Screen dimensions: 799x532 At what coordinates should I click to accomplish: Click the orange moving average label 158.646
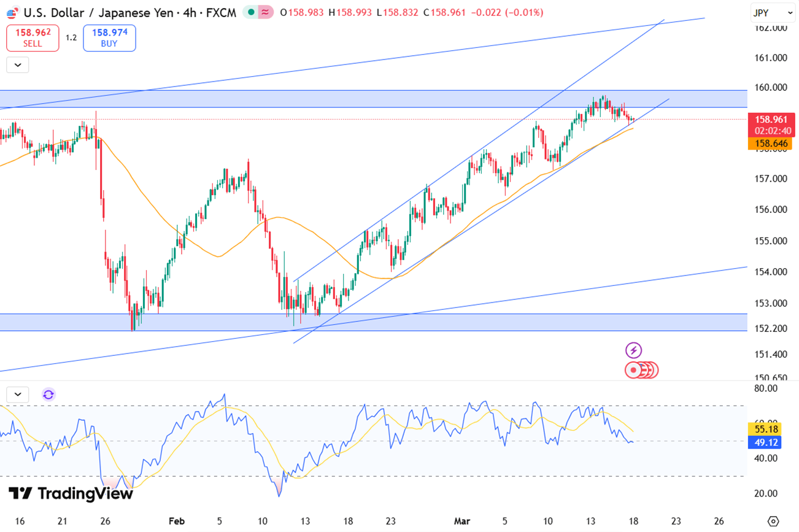(772, 144)
